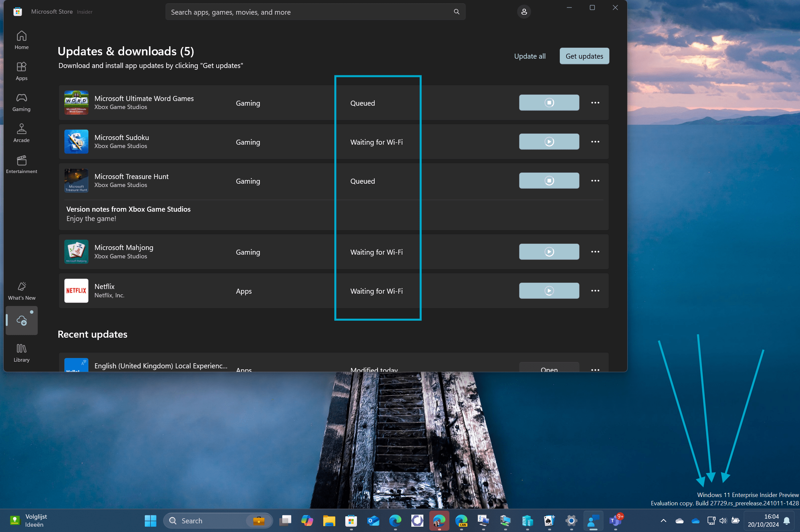This screenshot has width=800, height=532.
Task: Open the Arcade section in sidebar
Action: tap(21, 133)
